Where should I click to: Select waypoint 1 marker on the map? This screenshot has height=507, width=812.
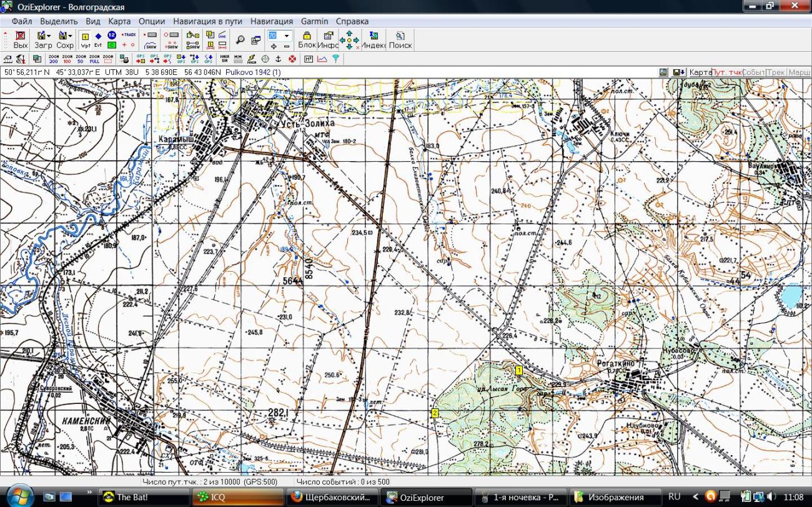pos(518,370)
